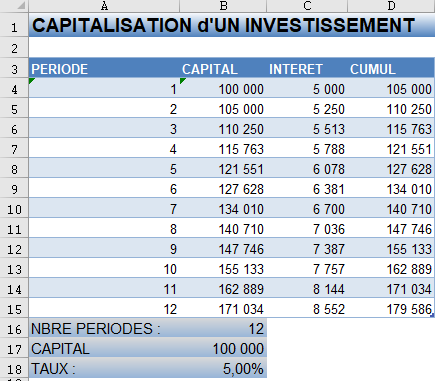This screenshot has height=381, width=435.
Task: Click interest cell 6 078
Action: (307, 169)
